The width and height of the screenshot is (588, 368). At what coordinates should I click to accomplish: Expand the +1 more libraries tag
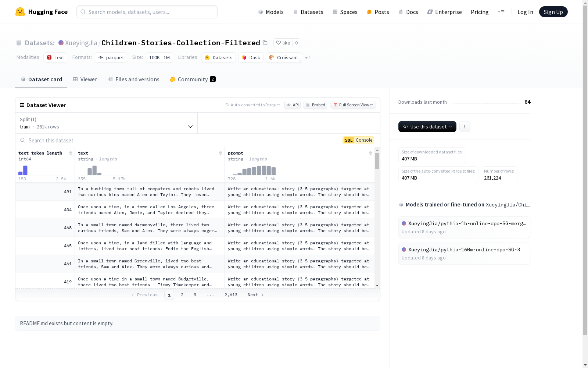pos(308,57)
